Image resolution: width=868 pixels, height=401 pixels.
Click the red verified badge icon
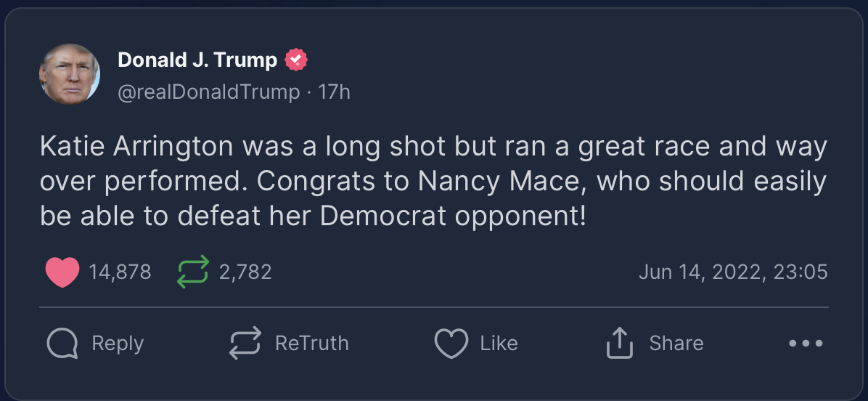(296, 60)
